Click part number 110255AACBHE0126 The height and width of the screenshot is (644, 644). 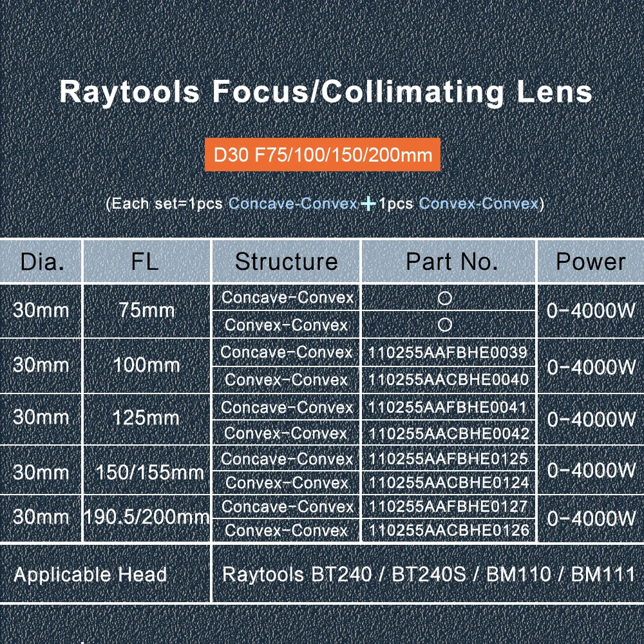[x=449, y=530]
